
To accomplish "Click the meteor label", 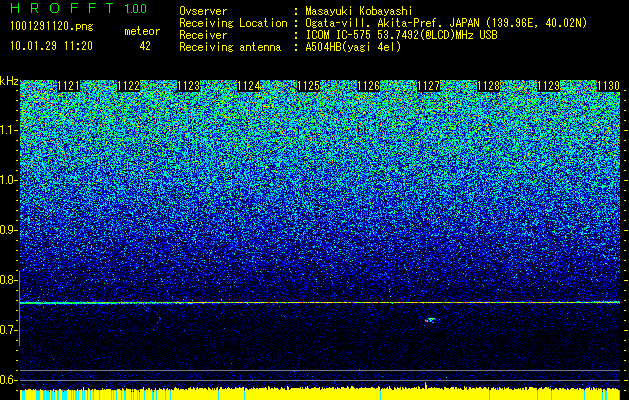I will tap(142, 31).
